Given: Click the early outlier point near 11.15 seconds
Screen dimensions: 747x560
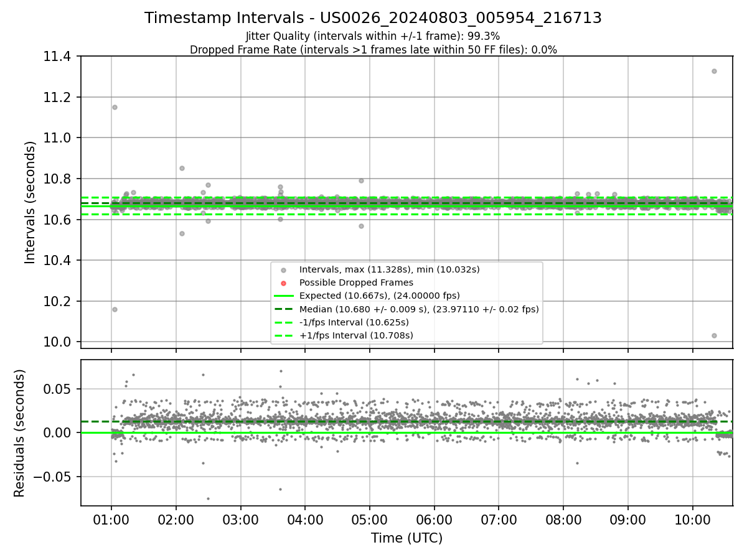Looking at the screenshot, I should [115, 107].
